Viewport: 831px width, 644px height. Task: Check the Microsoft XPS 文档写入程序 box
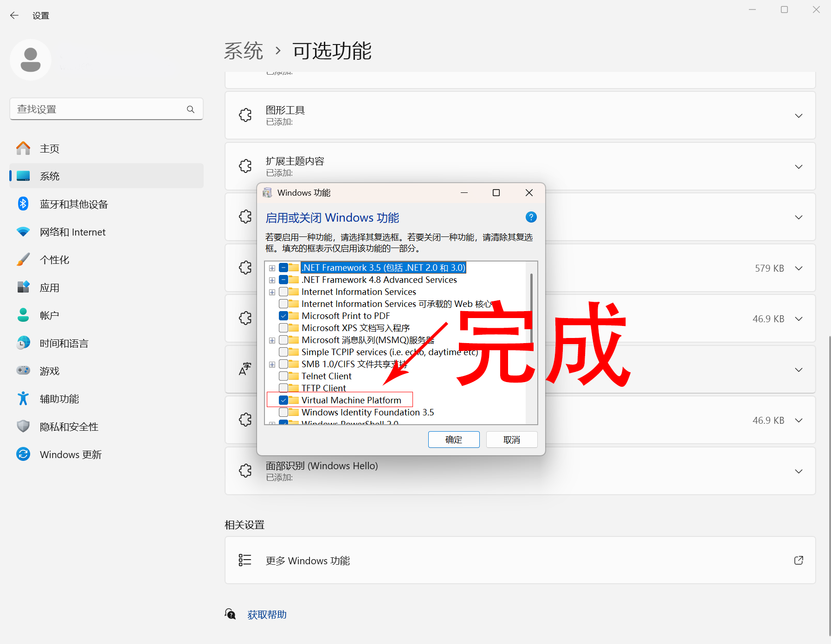pos(283,328)
